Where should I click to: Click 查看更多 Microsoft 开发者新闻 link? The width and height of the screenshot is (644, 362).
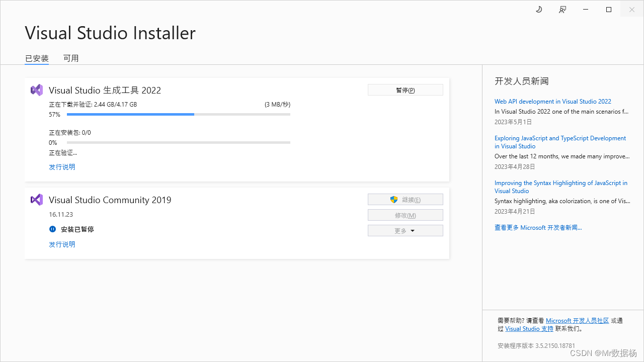(538, 227)
